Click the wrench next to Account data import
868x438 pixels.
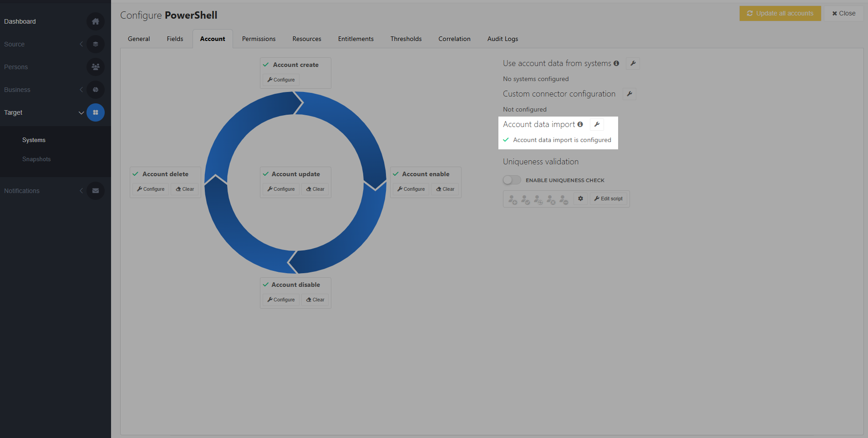click(x=597, y=124)
